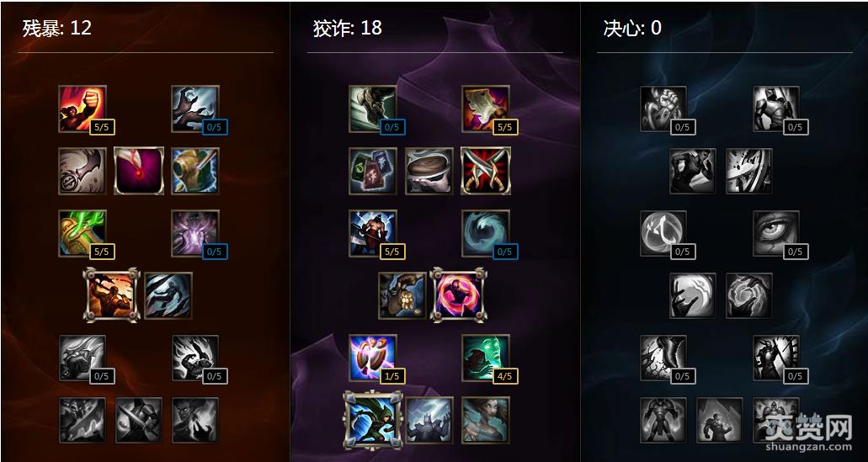Choose the Thunderlord's Decree keystone

coord(429,420)
